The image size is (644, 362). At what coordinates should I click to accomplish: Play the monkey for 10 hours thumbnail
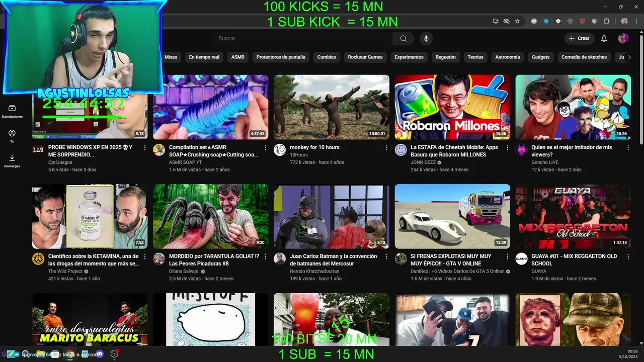332,107
